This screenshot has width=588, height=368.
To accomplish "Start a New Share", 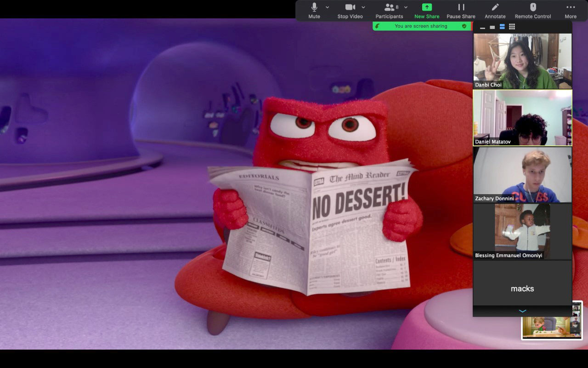I will (x=427, y=11).
